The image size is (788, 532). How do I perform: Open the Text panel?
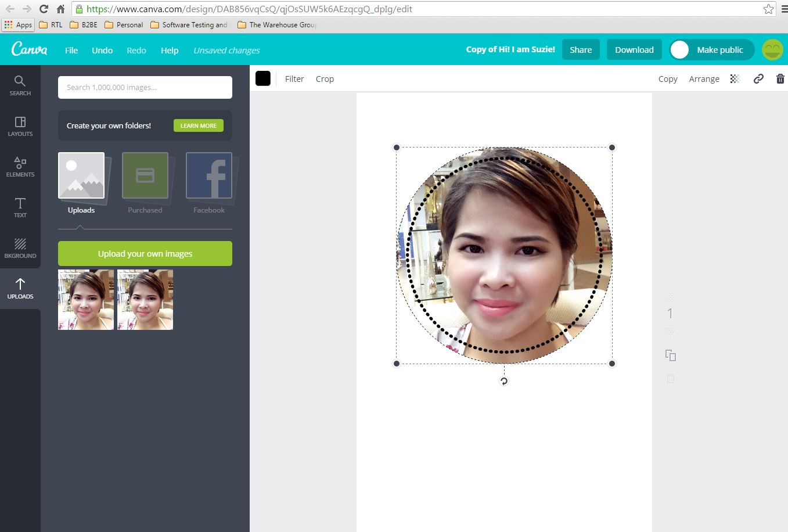pyautogui.click(x=20, y=207)
